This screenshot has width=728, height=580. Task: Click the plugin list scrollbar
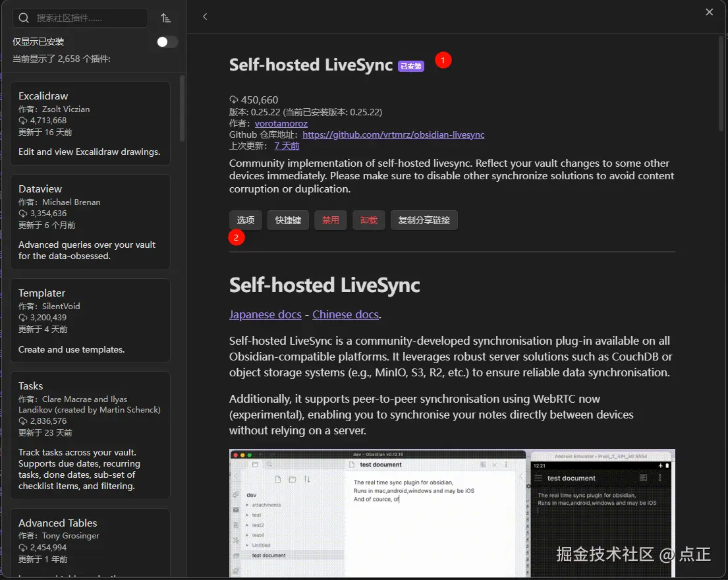click(x=182, y=108)
